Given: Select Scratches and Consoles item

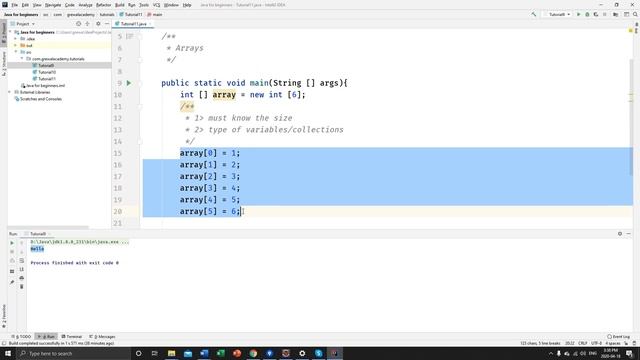Looking at the screenshot, I should 38,99.
